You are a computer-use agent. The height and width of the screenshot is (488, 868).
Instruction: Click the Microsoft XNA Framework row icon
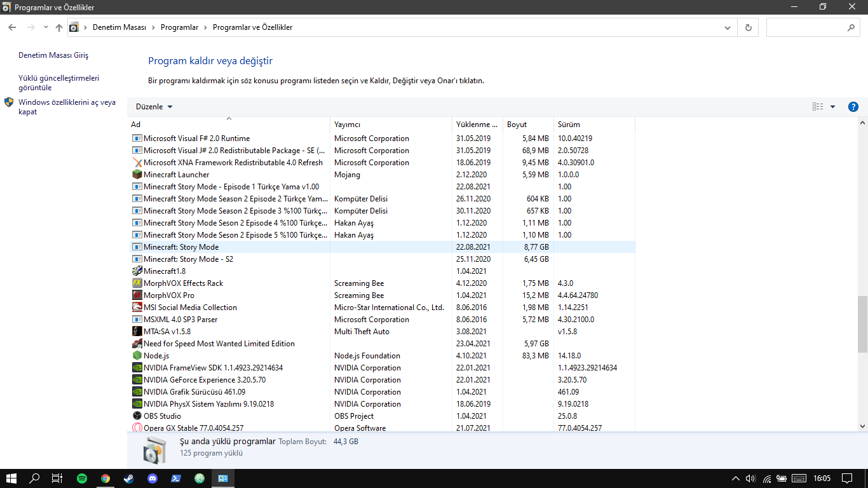(x=137, y=163)
